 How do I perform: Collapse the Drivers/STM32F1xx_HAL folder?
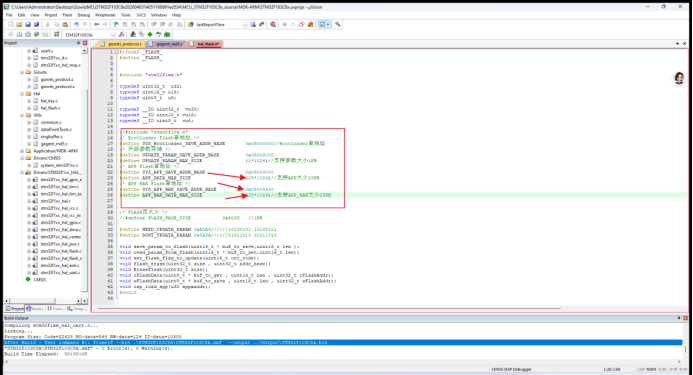pos(22,172)
